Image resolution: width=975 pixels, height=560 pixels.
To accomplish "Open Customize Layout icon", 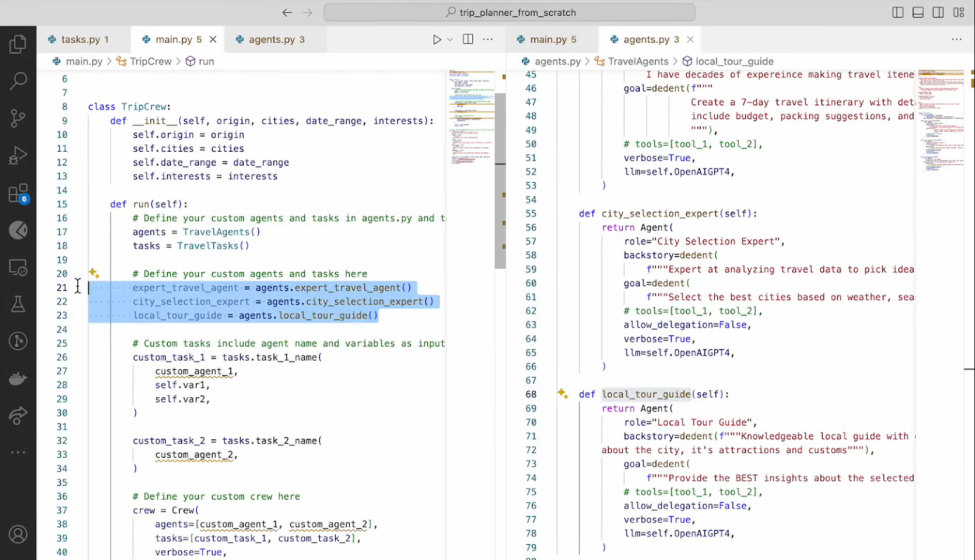I will (959, 12).
